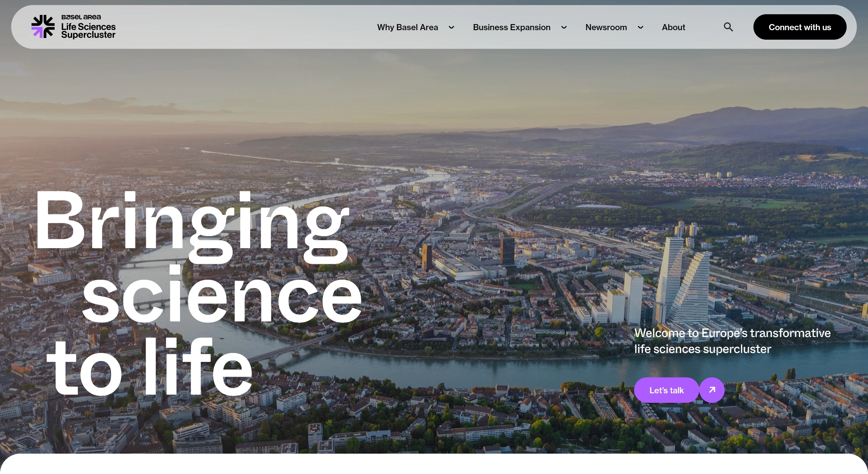The width and height of the screenshot is (868, 474).
Task: Click the purple arrow circle icon
Action: click(712, 390)
